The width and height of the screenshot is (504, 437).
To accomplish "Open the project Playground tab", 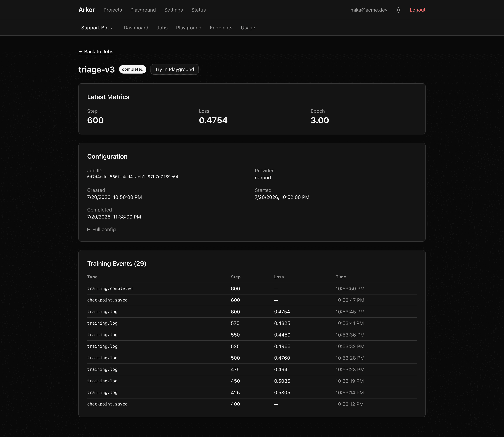I will coord(189,28).
